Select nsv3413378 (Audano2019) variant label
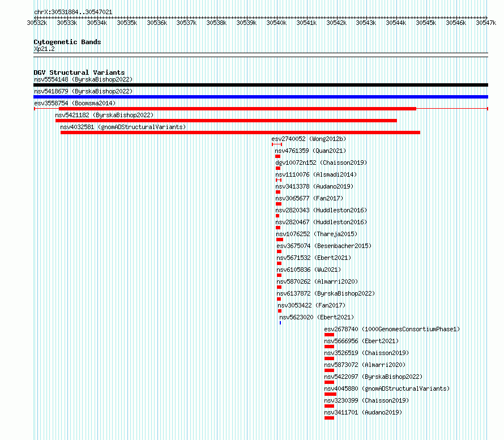504x440 pixels. click(x=314, y=186)
